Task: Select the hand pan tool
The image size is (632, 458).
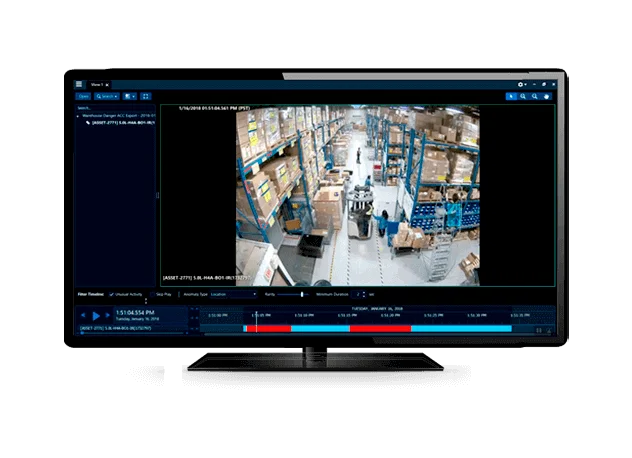Action: (546, 96)
